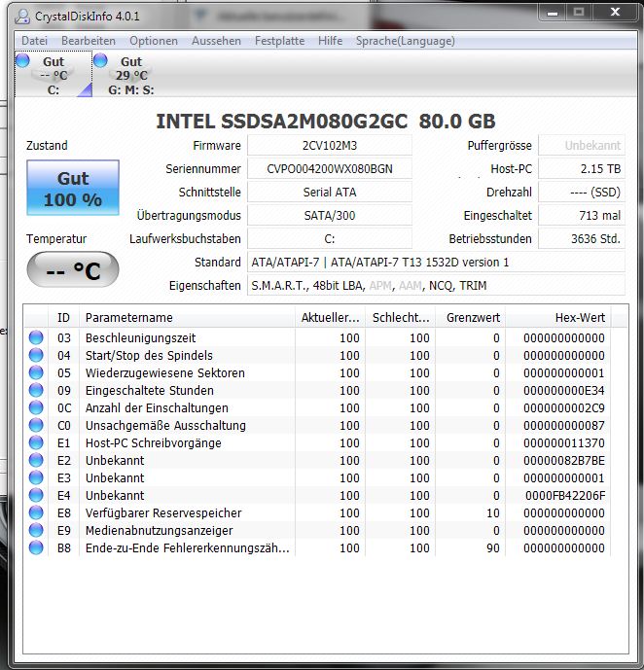Click the Puffergrösse field Unbekannt
Viewport: 644px width, 670px height.
click(x=582, y=146)
